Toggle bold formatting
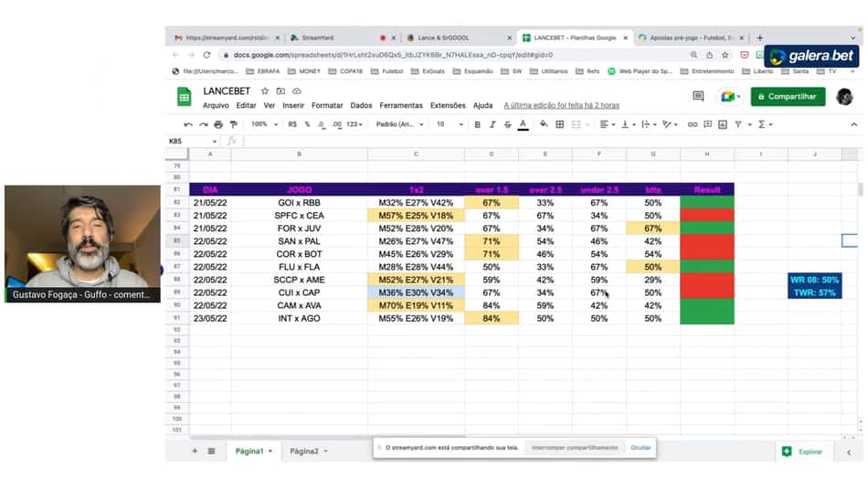Image resolution: width=868 pixels, height=488 pixels. point(477,124)
